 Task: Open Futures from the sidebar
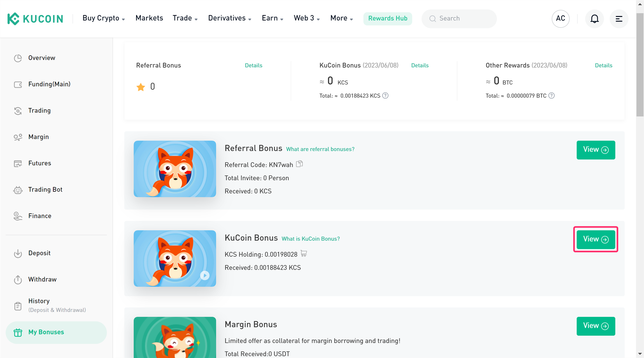(x=56, y=164)
